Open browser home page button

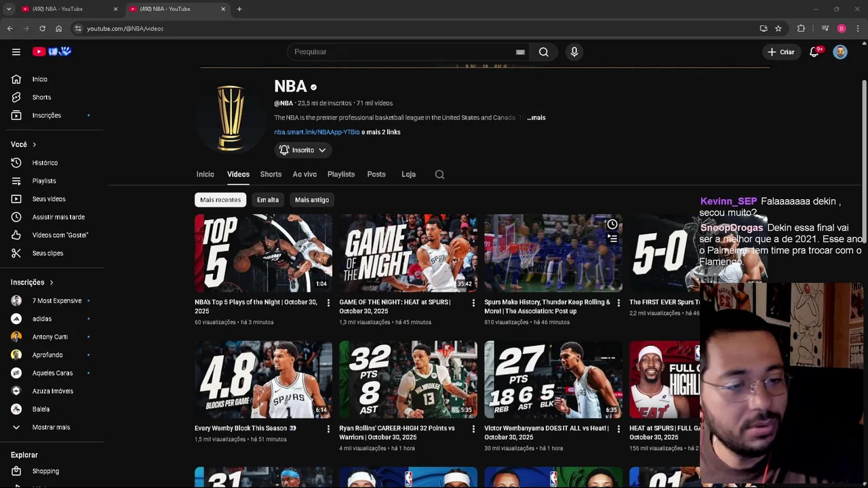[x=58, y=28]
